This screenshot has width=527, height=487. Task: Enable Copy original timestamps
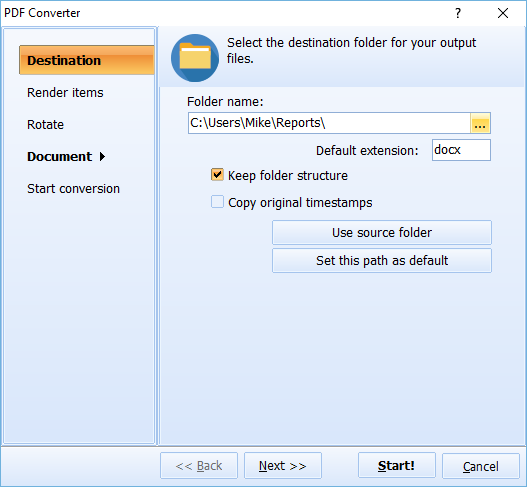tap(217, 202)
